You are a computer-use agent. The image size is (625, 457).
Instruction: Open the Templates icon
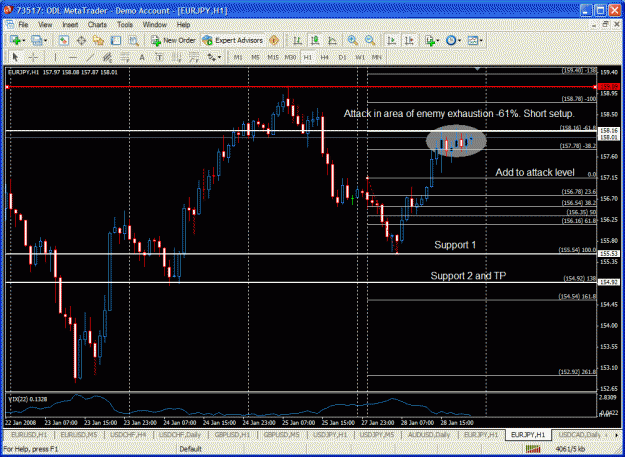(472, 40)
